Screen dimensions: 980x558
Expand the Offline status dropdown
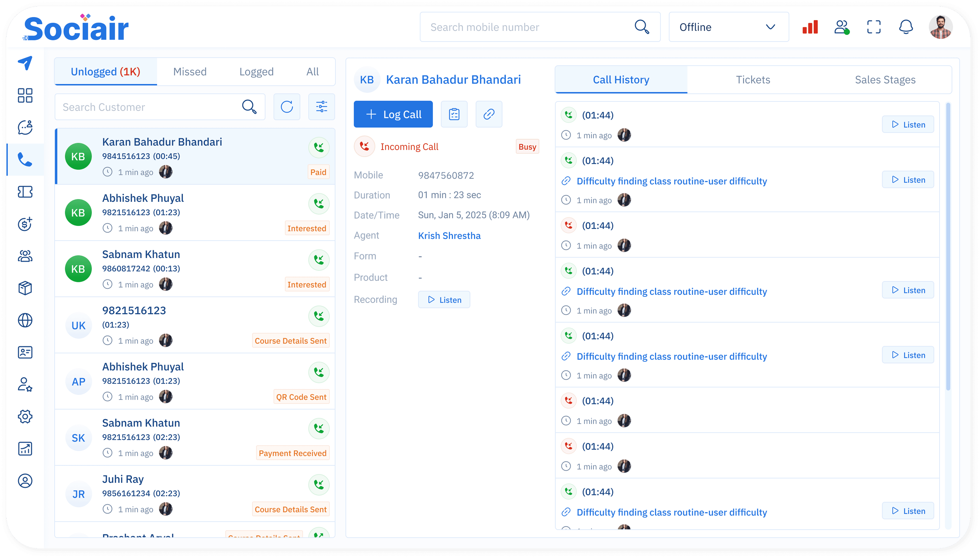tap(729, 27)
